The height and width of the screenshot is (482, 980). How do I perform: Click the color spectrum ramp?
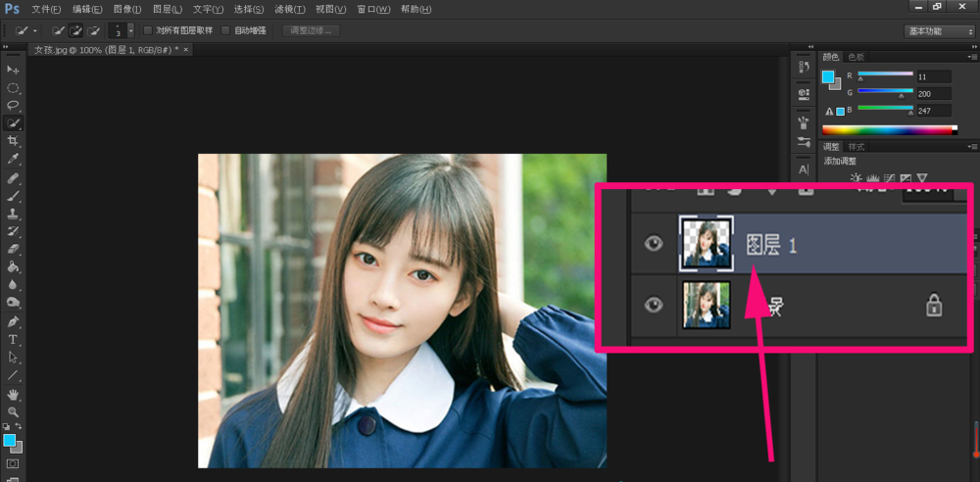(x=890, y=130)
